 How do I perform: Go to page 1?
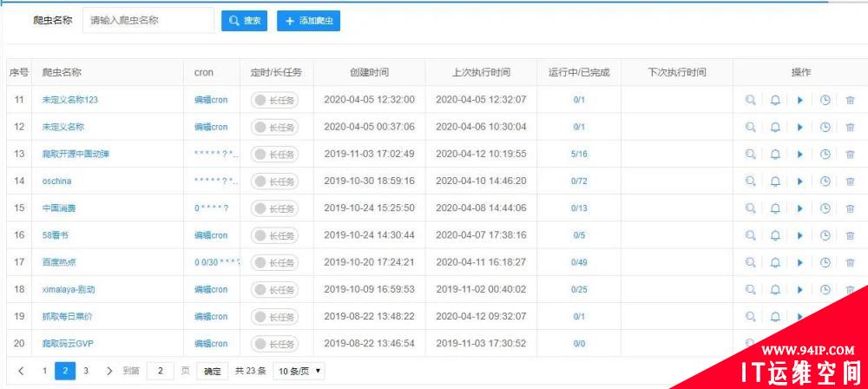coord(45,372)
